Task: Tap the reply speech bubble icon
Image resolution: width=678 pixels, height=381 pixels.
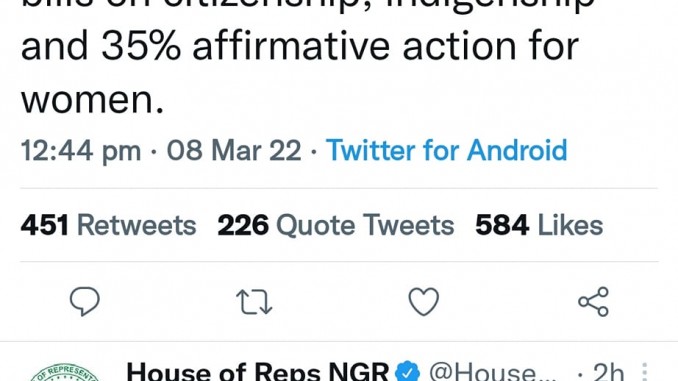Action: coord(85,301)
